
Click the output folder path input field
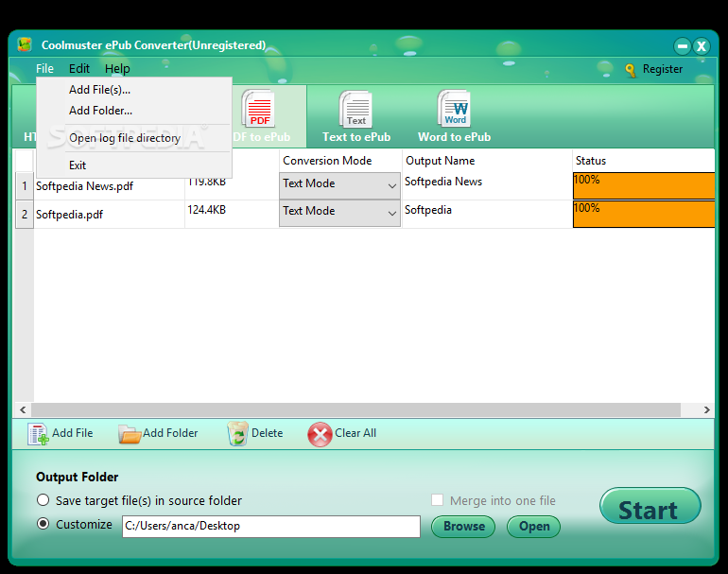[271, 526]
